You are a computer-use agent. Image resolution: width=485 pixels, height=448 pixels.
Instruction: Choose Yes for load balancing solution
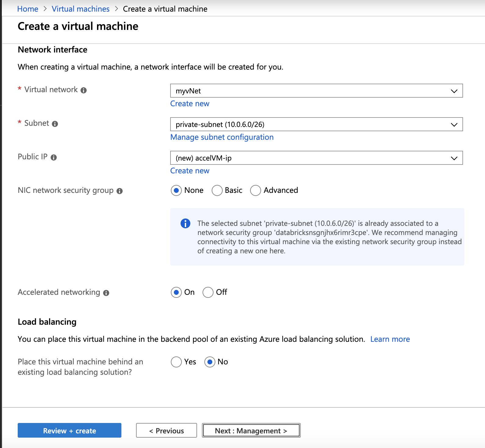point(176,362)
